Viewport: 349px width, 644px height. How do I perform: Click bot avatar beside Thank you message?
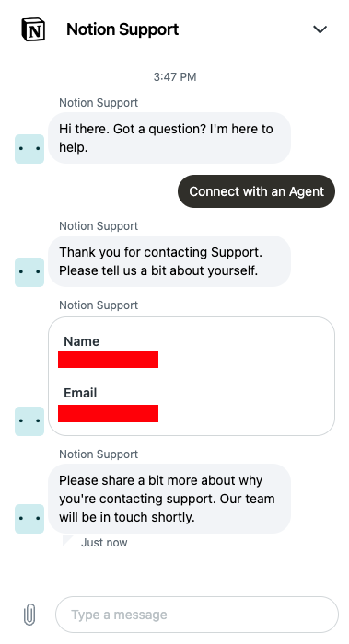point(29,272)
